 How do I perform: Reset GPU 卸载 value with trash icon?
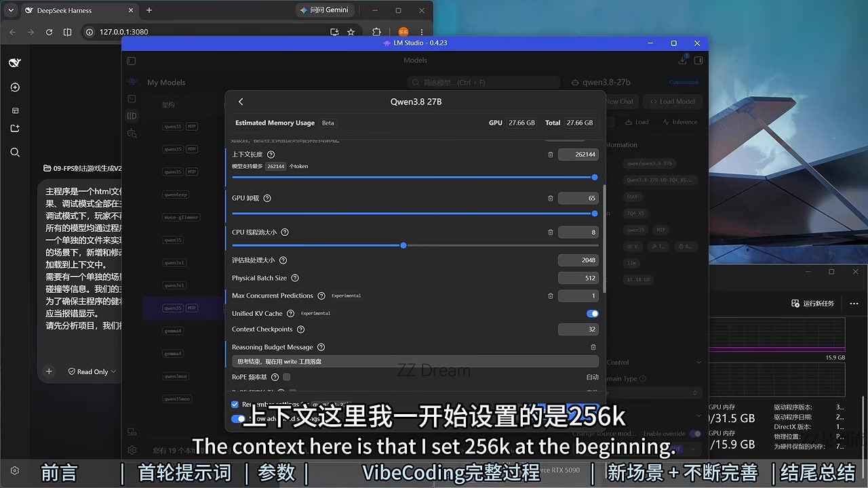(551, 198)
